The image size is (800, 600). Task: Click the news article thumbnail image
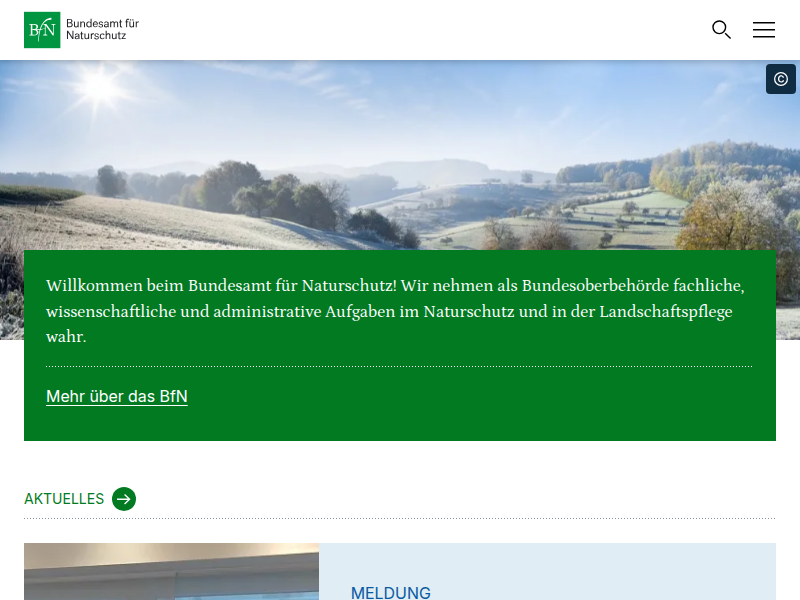[171, 572]
